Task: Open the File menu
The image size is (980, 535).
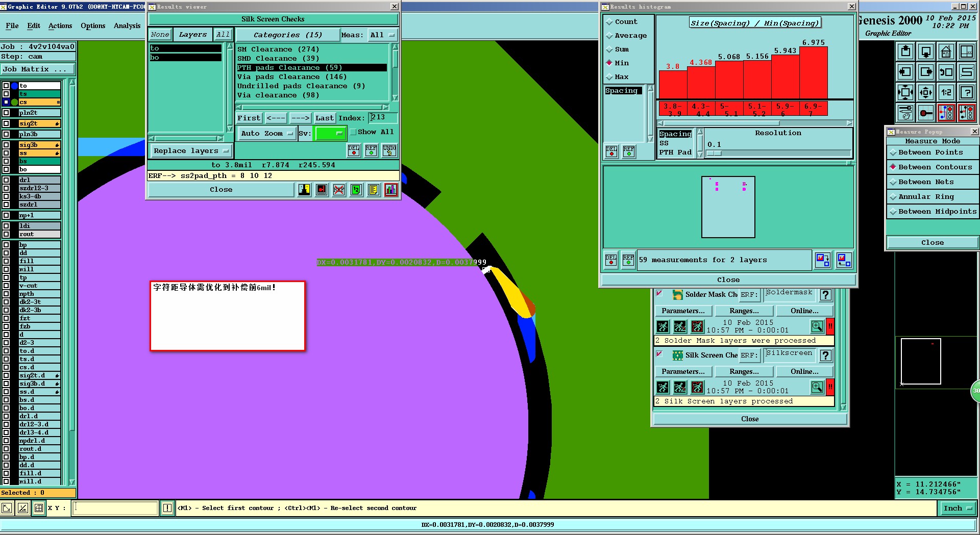Action: [12, 26]
